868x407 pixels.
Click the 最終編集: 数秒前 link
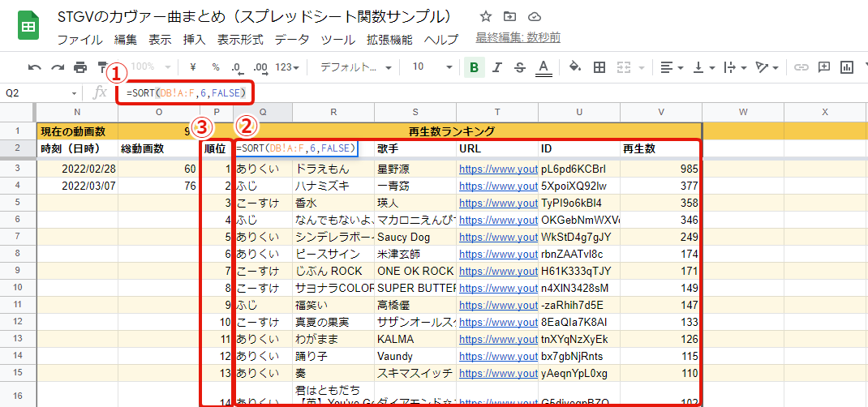click(x=518, y=38)
